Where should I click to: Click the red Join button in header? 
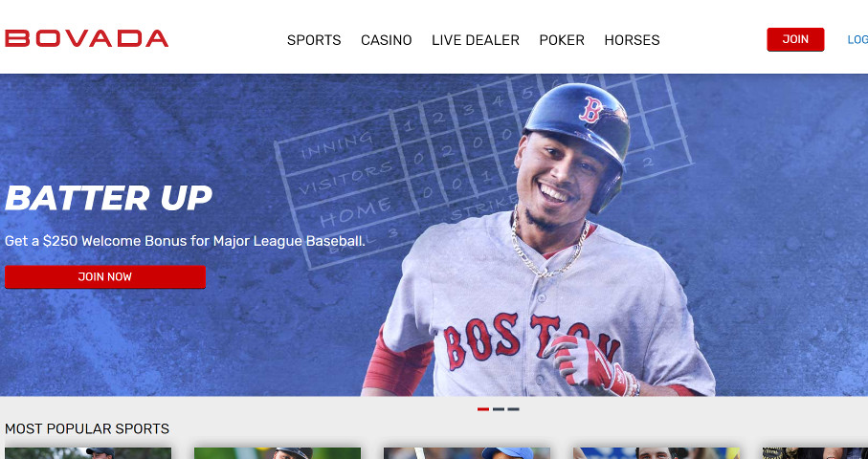point(795,39)
